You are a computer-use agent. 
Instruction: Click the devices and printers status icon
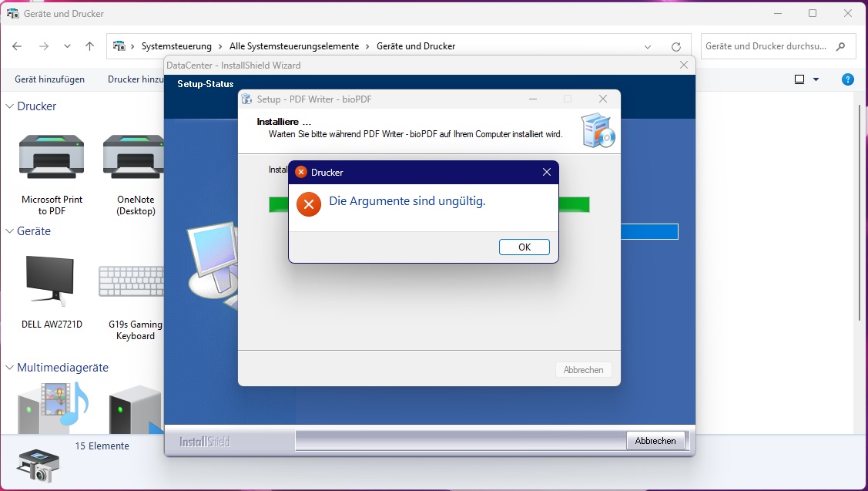coord(38,466)
